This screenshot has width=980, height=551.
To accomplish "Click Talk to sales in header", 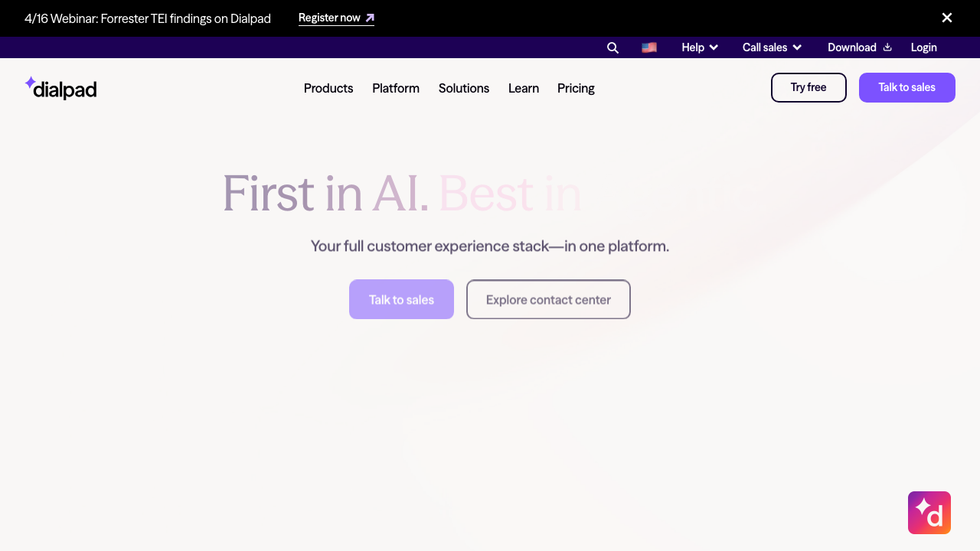I will pyautogui.click(x=906, y=87).
